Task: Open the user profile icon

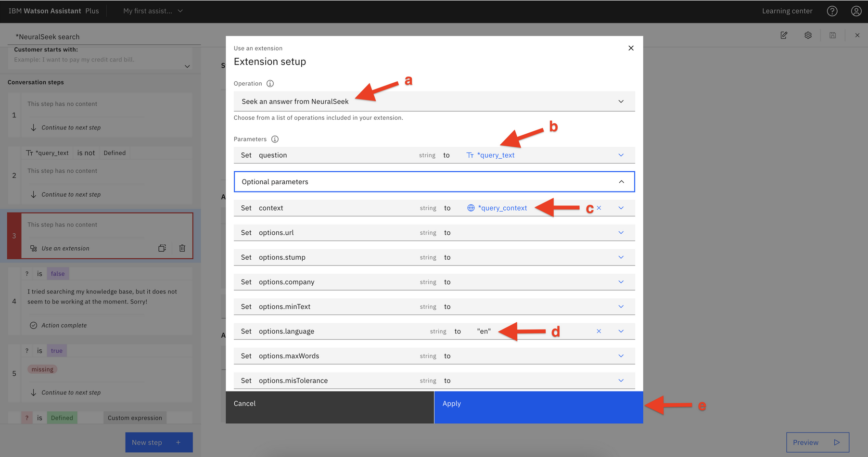Action: pos(856,11)
